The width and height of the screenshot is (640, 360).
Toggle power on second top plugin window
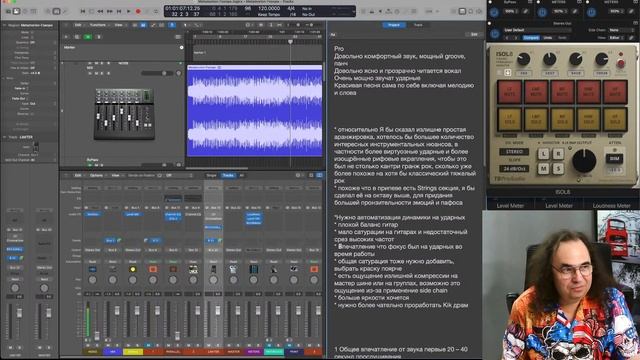[542, 12]
